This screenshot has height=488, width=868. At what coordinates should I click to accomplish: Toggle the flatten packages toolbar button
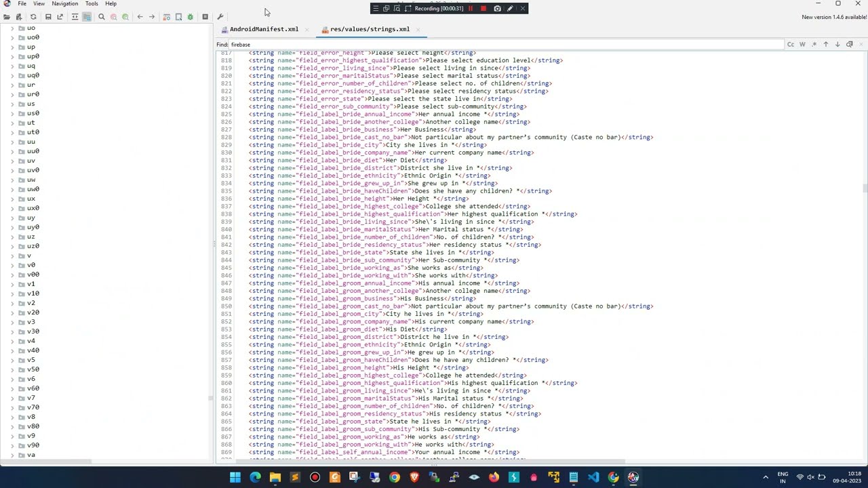[x=87, y=17]
